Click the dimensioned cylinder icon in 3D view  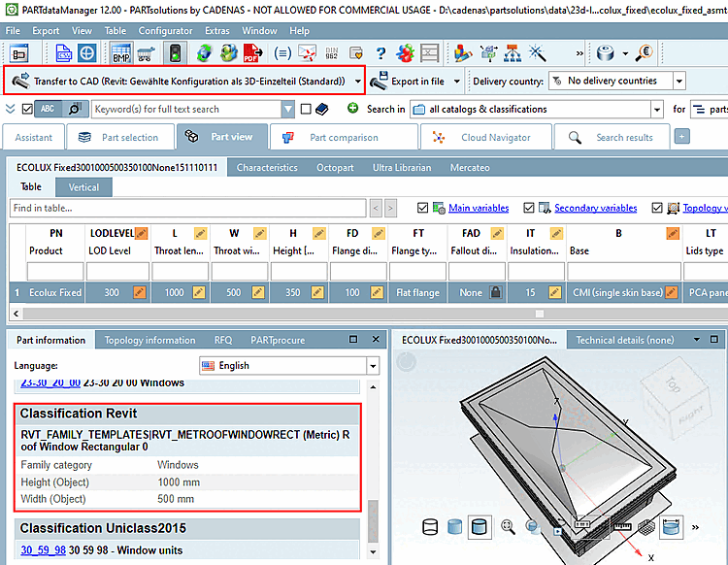[671, 527]
